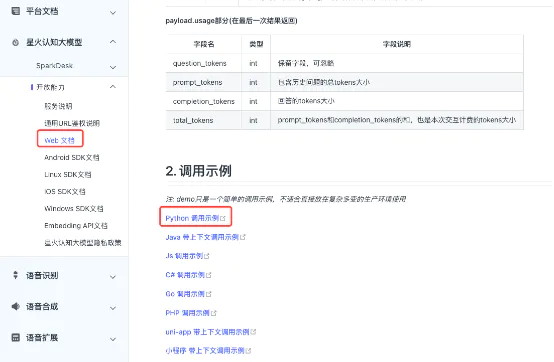Open the Java 带上下文调用示例 link

(202, 237)
